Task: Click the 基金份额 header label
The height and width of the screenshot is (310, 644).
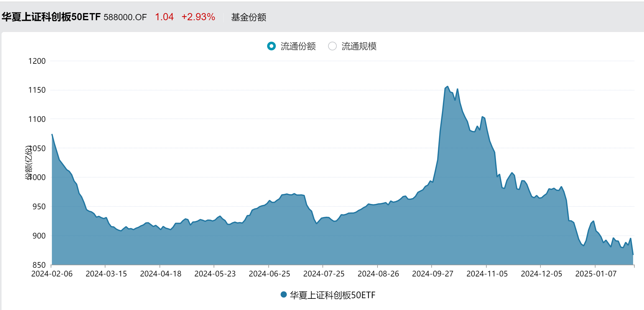Action: (x=248, y=17)
